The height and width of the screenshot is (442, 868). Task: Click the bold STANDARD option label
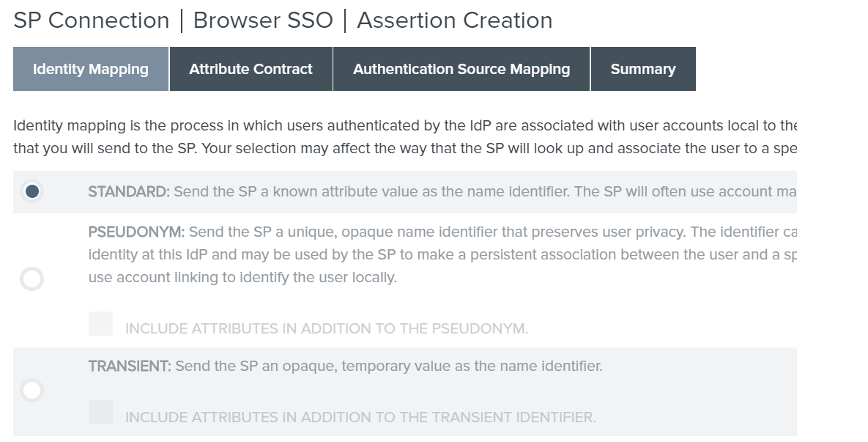point(129,192)
